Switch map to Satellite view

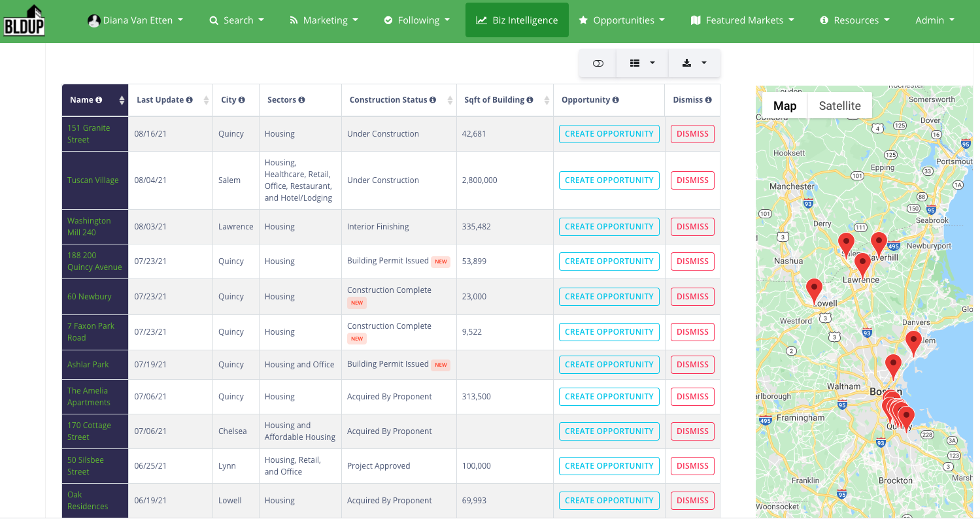click(839, 106)
